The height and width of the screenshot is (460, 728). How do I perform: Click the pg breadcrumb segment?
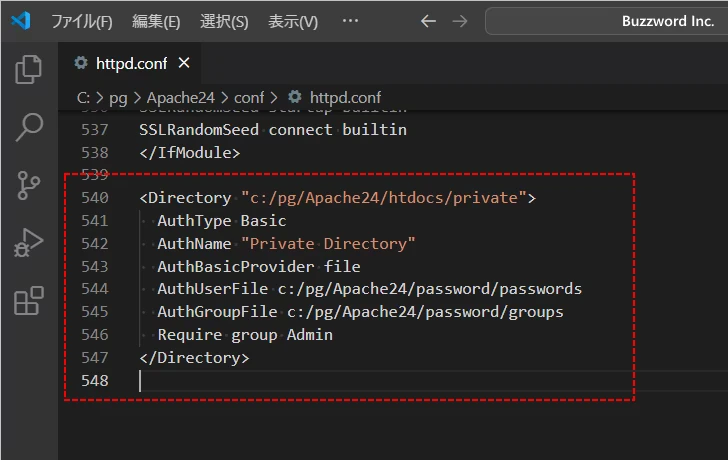pos(119,97)
